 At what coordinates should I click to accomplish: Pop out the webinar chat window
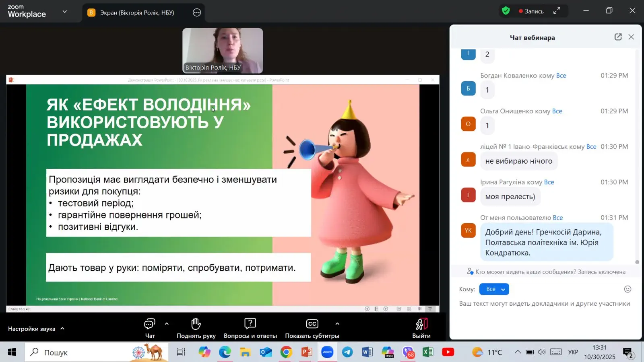618,37
